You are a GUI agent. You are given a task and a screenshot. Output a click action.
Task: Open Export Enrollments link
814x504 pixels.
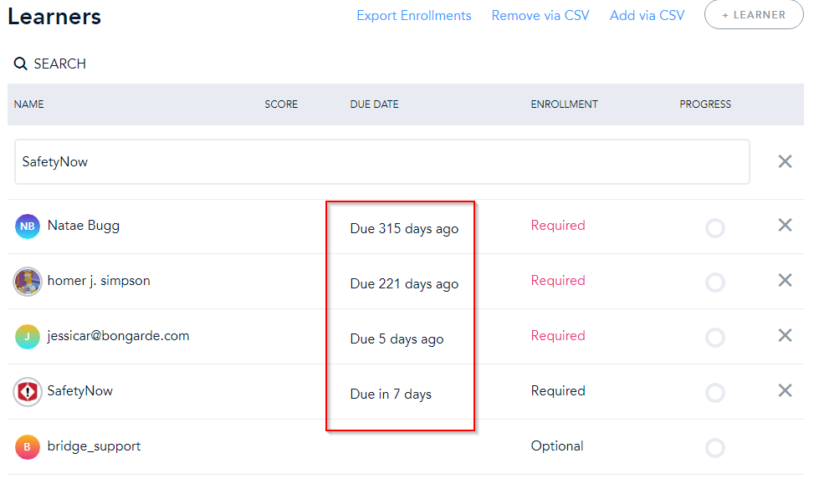pos(413,16)
